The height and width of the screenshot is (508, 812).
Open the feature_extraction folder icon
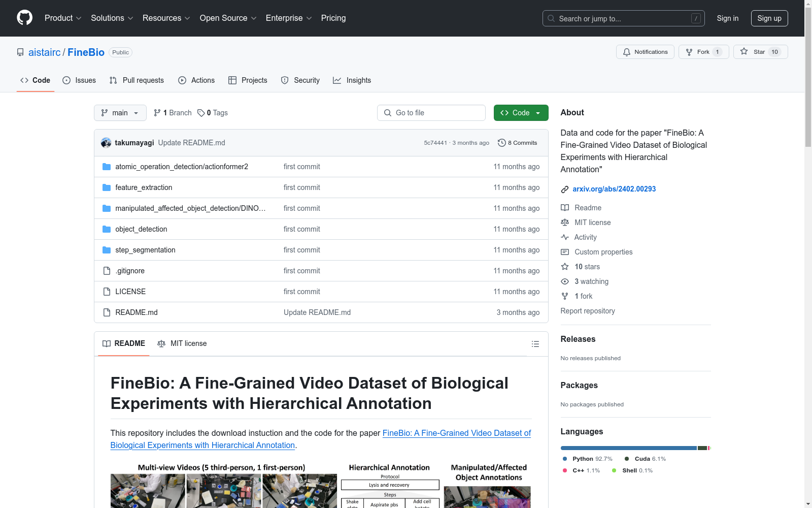[x=107, y=187]
